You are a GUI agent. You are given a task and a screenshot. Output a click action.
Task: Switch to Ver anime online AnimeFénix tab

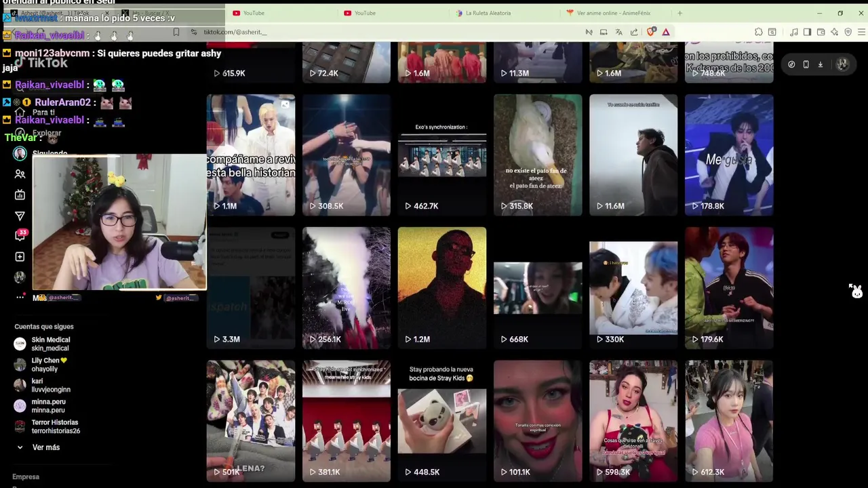click(614, 13)
